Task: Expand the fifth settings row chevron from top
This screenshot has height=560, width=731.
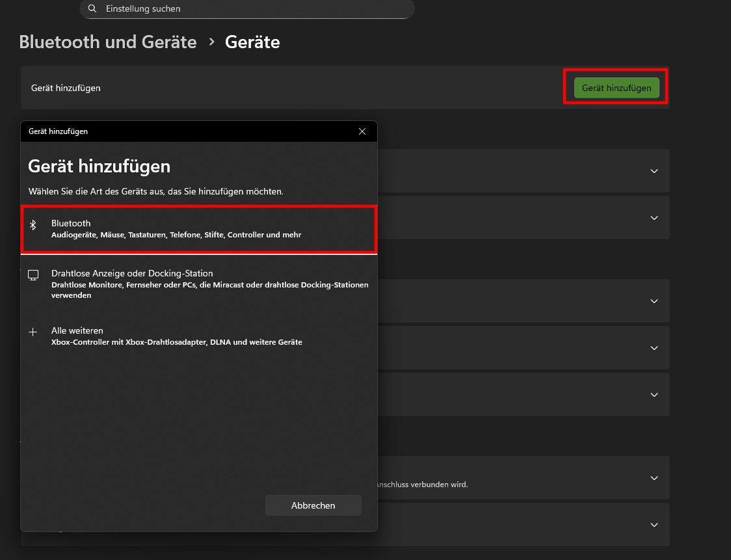Action: (x=654, y=395)
